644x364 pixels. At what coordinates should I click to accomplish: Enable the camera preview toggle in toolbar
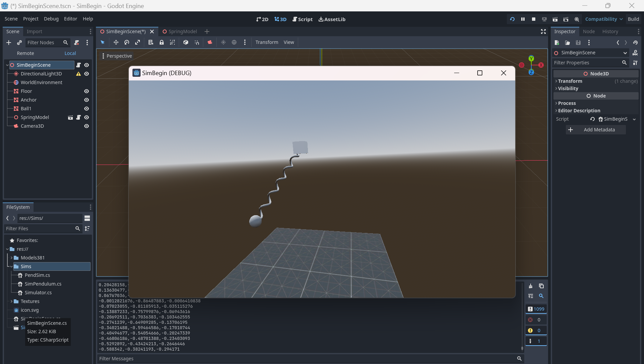[210, 42]
